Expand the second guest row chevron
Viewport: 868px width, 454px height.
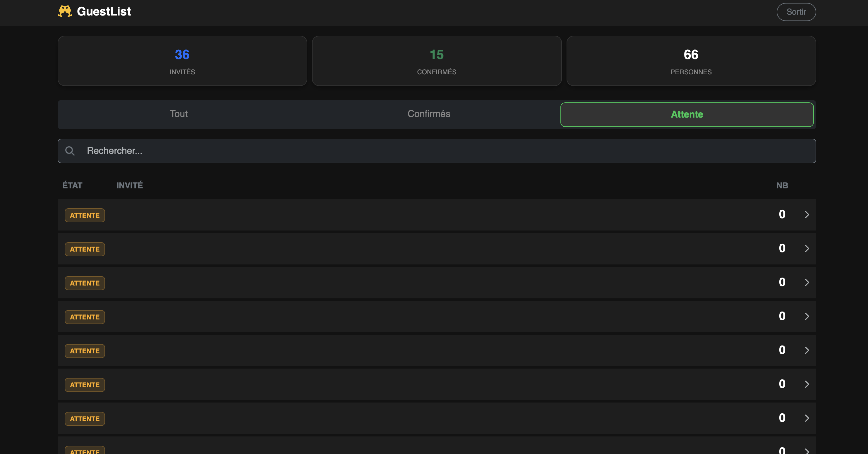(x=807, y=249)
